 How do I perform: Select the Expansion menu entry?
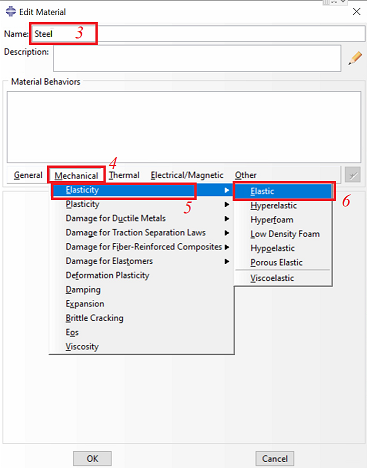click(141, 304)
